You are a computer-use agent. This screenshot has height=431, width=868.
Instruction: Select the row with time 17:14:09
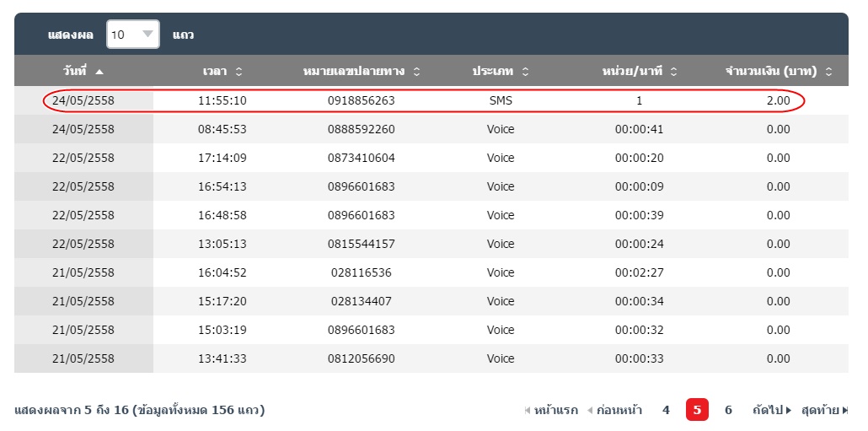pyautogui.click(x=222, y=158)
